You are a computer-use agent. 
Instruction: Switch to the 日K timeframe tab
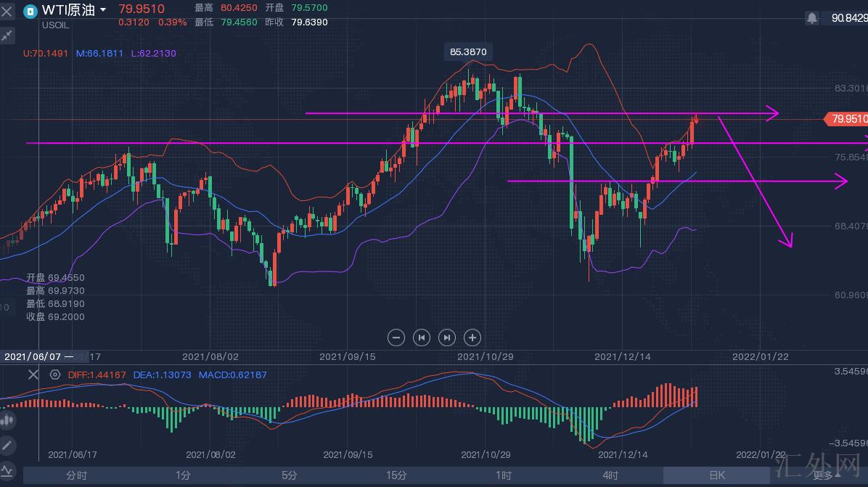(716, 475)
